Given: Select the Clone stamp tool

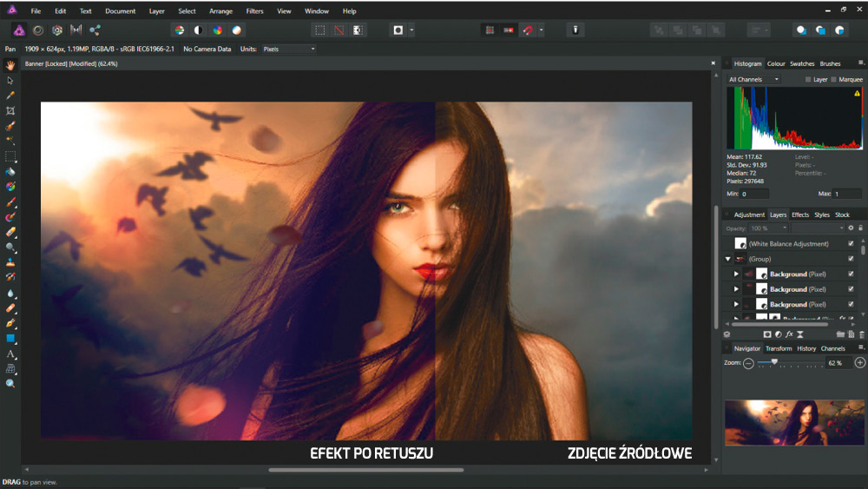Looking at the screenshot, I should tap(10, 262).
